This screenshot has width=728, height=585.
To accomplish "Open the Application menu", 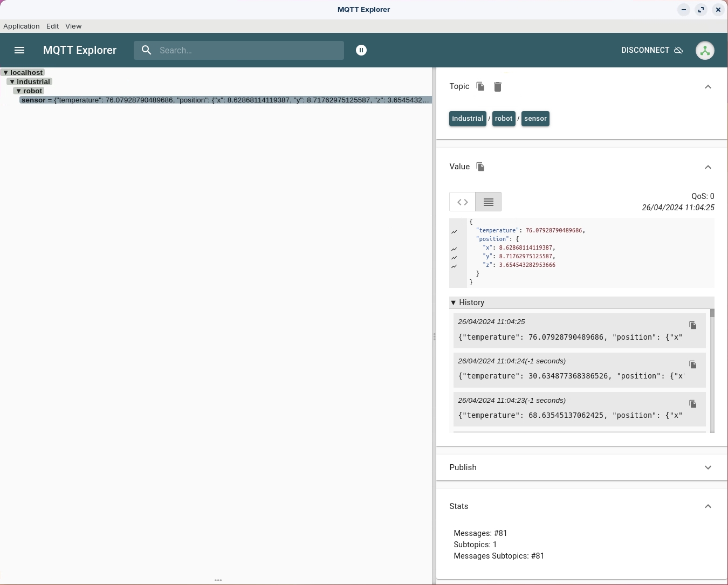I will 22,26.
